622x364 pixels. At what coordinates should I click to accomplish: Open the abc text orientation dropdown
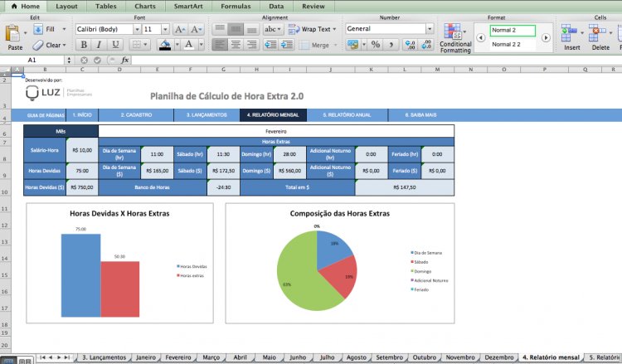point(273,29)
